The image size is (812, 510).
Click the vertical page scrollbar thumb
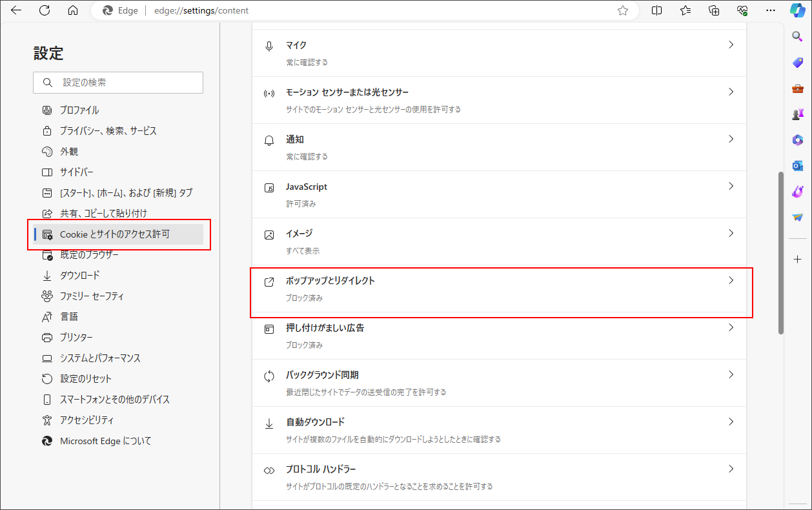[x=780, y=252]
